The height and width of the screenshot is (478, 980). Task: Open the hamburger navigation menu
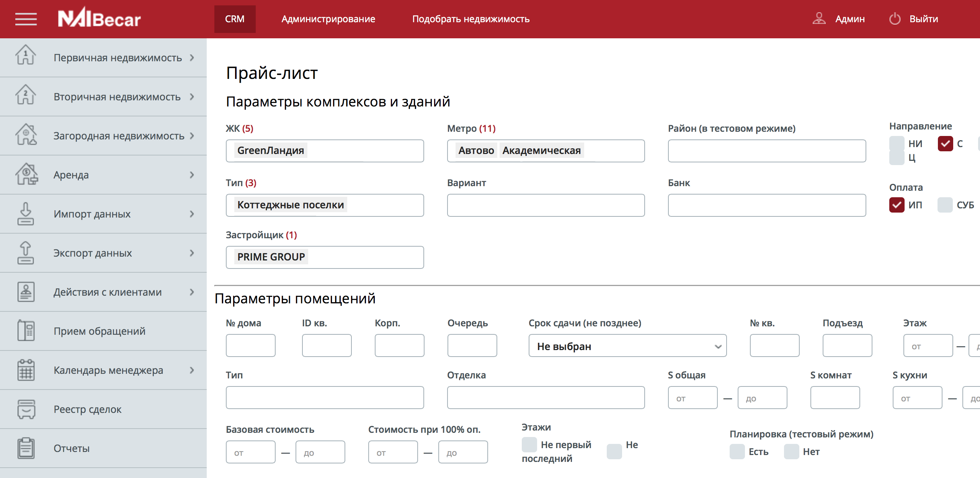(x=26, y=19)
